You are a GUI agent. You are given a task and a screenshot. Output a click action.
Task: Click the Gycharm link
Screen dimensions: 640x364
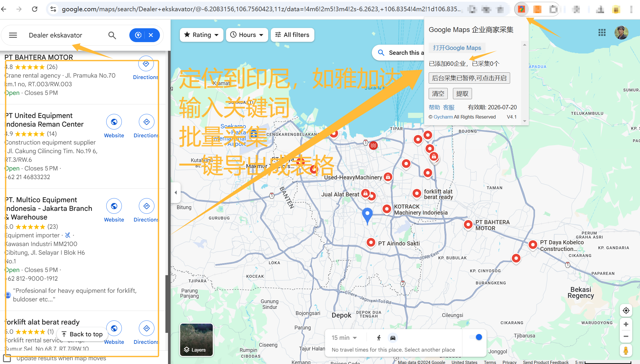pyautogui.click(x=443, y=117)
